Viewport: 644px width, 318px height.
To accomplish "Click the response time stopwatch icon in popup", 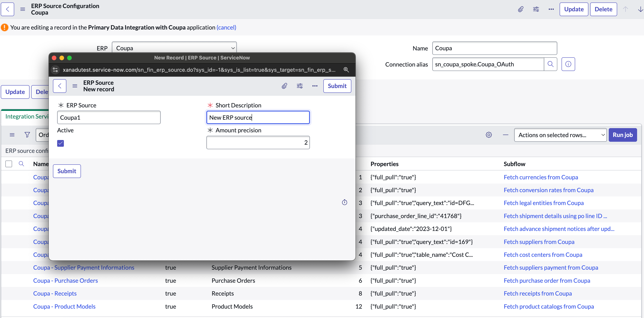I will [344, 202].
